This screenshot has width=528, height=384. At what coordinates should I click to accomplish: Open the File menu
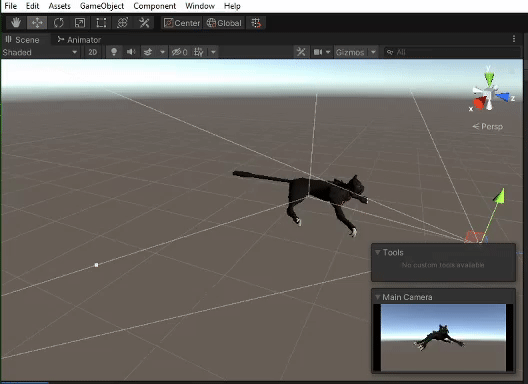(10, 6)
